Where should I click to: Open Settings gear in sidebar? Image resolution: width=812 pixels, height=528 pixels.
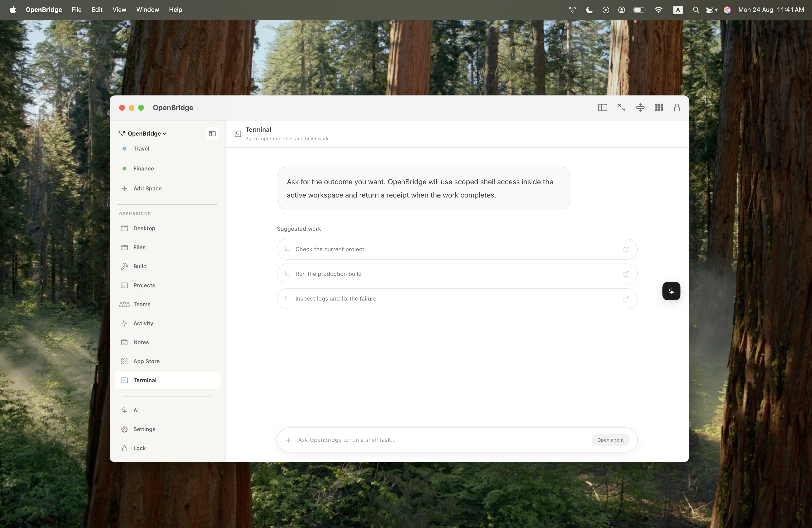(167, 429)
